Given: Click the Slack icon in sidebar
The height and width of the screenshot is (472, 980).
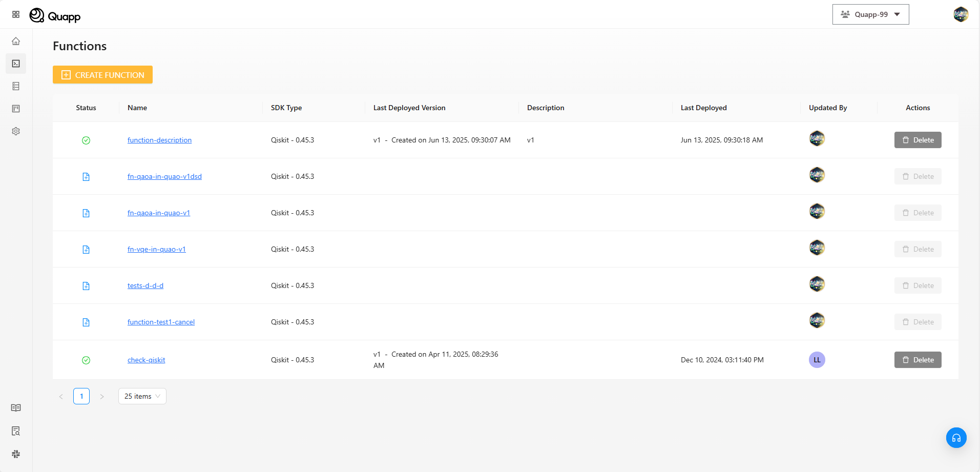Looking at the screenshot, I should click(x=16, y=454).
